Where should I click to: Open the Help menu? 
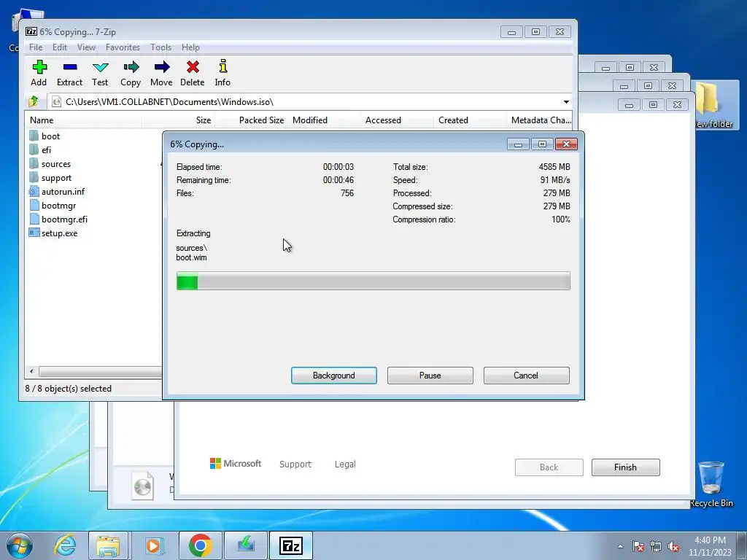(x=190, y=47)
